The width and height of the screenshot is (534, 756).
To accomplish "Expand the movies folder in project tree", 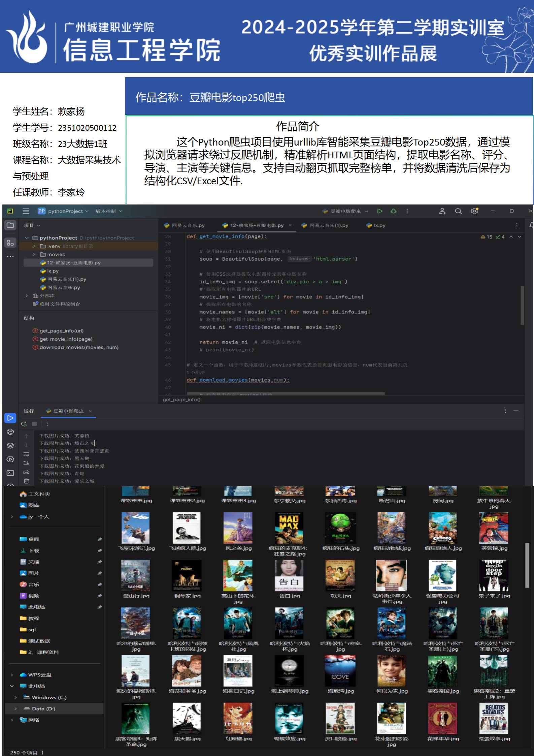I will [x=34, y=254].
